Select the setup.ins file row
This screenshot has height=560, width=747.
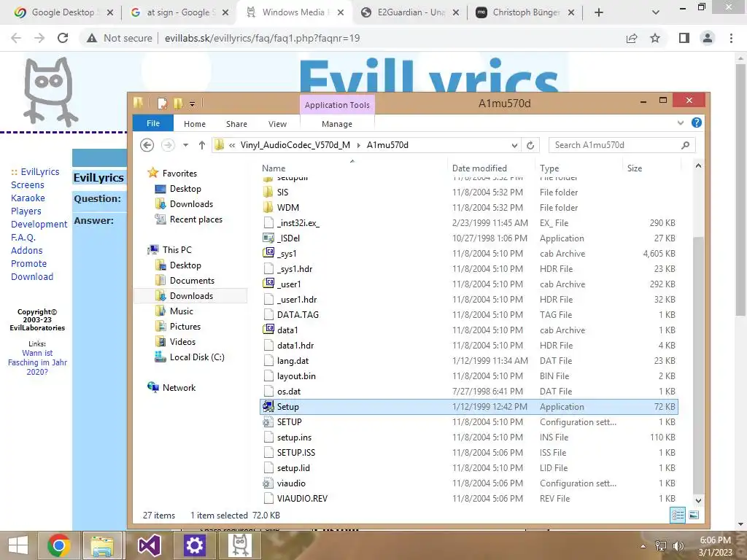469,437
